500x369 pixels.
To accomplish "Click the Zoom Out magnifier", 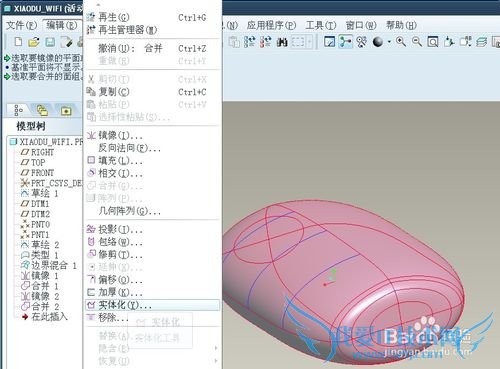I will pos(417,42).
